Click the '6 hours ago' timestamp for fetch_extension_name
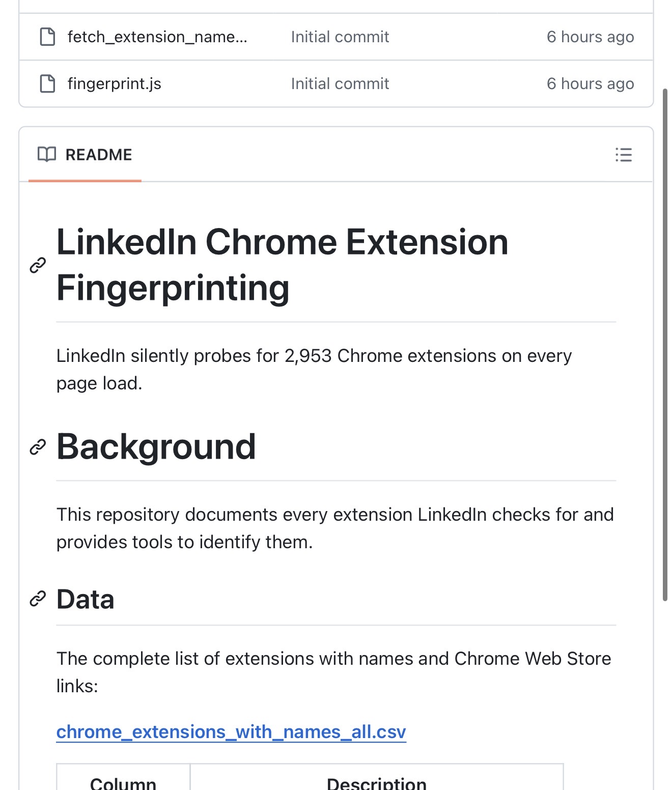The height and width of the screenshot is (790, 672). [590, 37]
